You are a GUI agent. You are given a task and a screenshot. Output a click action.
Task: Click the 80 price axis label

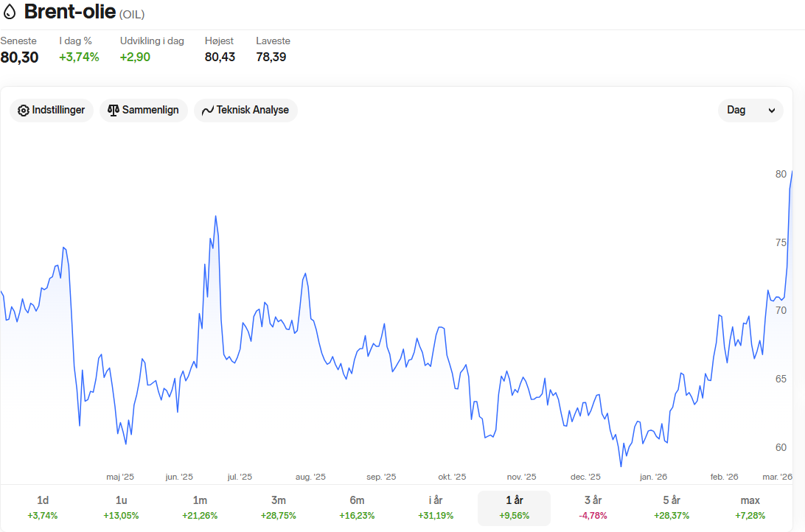(x=781, y=175)
